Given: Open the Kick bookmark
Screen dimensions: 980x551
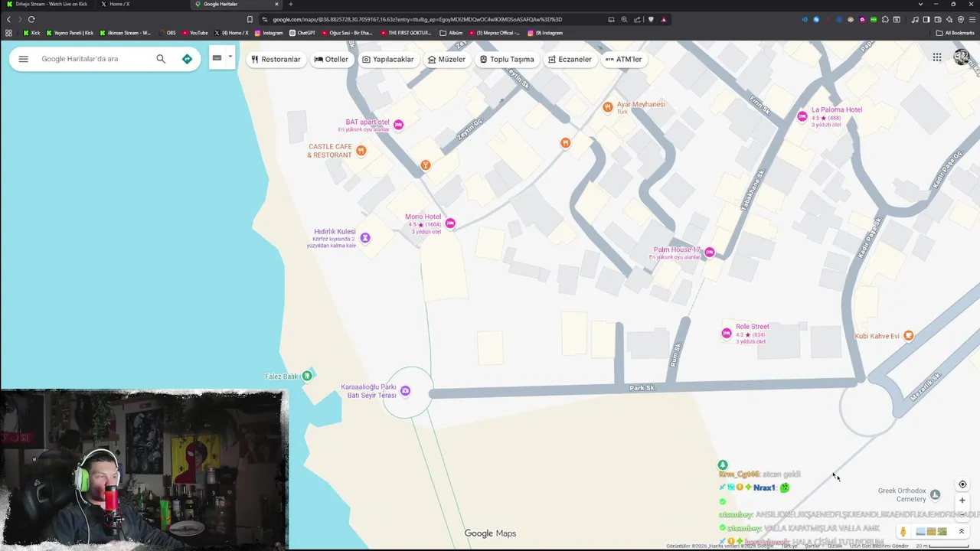Looking at the screenshot, I should click(x=31, y=33).
